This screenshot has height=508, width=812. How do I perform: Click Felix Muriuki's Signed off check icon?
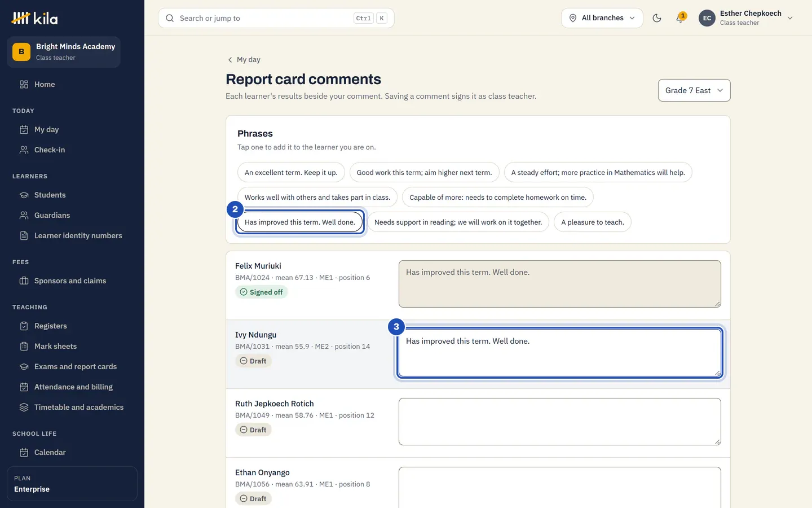pyautogui.click(x=244, y=292)
